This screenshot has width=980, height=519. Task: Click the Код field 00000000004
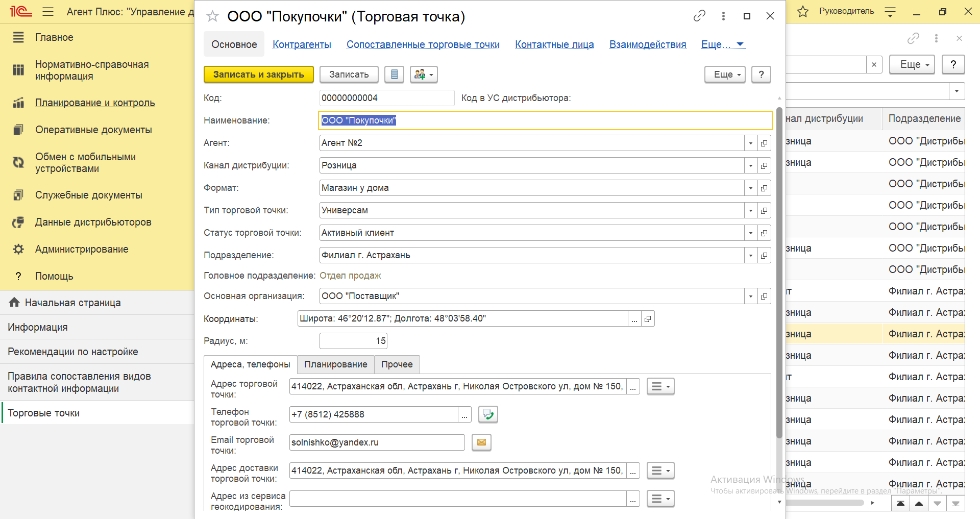coord(387,98)
